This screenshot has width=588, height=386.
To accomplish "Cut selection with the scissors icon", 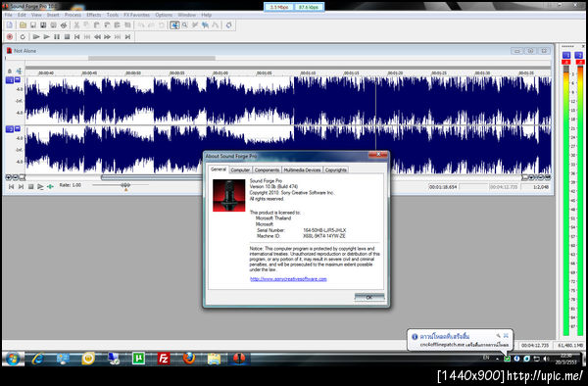I will click(76, 25).
